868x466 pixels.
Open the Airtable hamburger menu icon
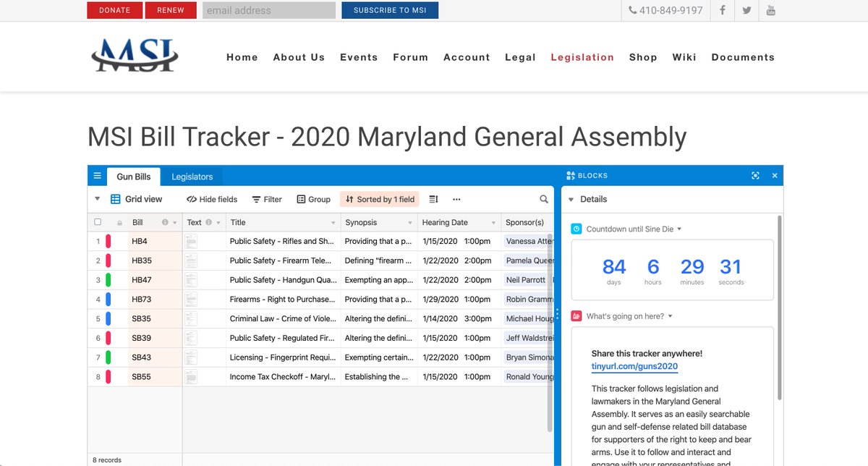[x=97, y=177]
